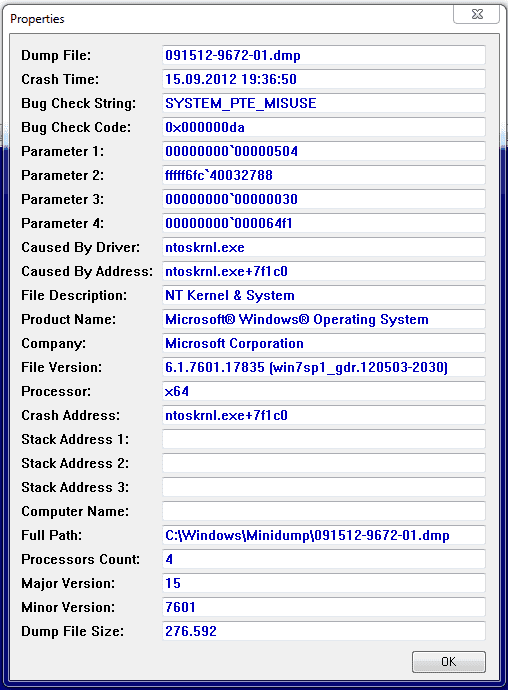508x690 pixels.
Task: Click the Parameter 3 value field
Action: click(x=324, y=199)
